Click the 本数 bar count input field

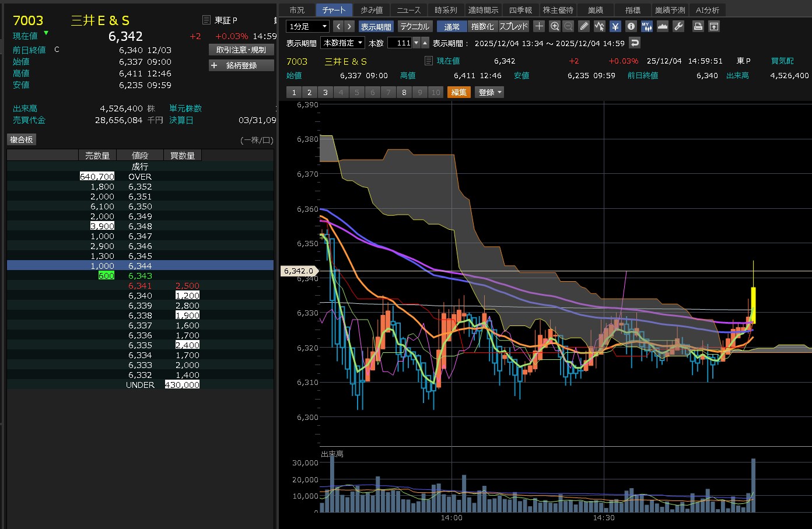click(x=400, y=43)
